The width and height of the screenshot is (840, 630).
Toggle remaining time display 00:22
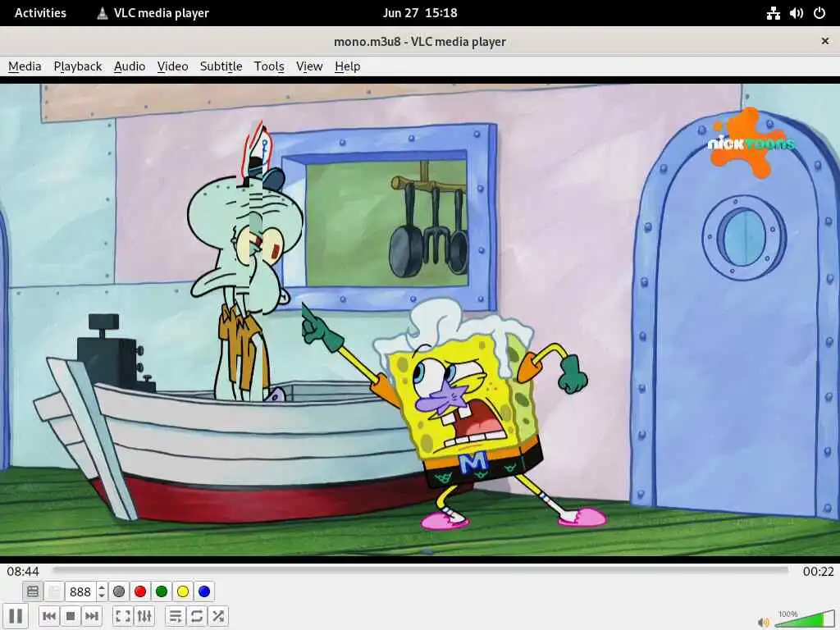tap(818, 571)
